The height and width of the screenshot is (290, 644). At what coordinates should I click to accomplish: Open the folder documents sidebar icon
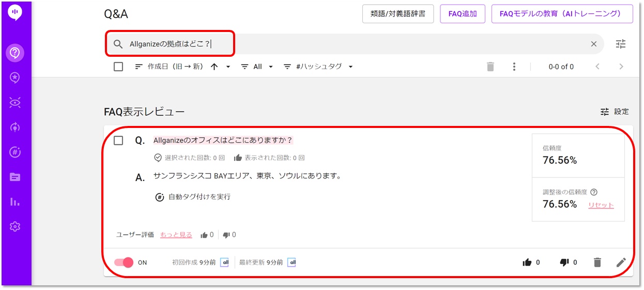click(15, 177)
